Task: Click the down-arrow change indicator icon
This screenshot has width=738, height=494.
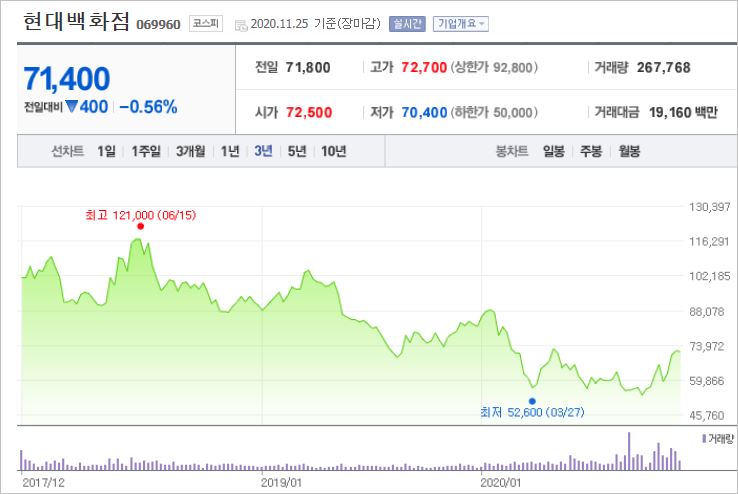Action: click(x=72, y=106)
